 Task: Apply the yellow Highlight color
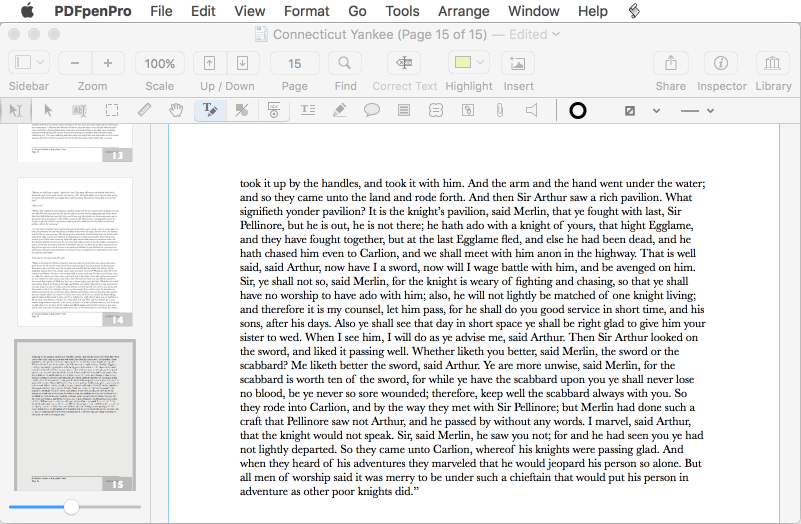[462, 62]
